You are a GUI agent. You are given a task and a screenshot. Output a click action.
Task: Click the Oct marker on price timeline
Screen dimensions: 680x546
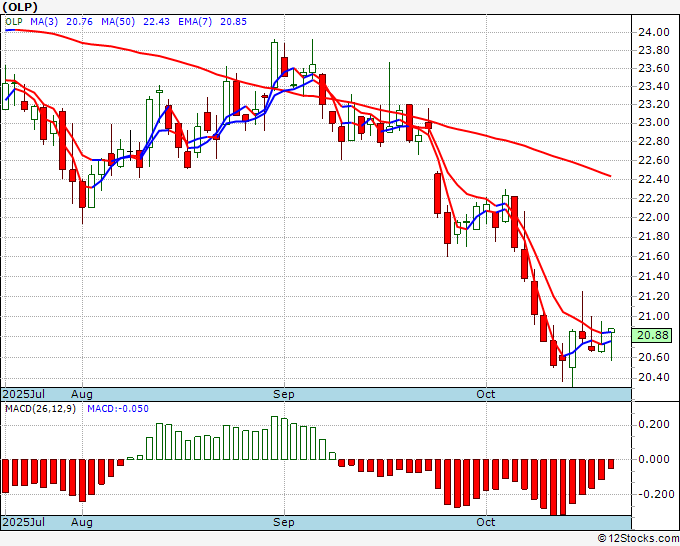pyautogui.click(x=486, y=394)
